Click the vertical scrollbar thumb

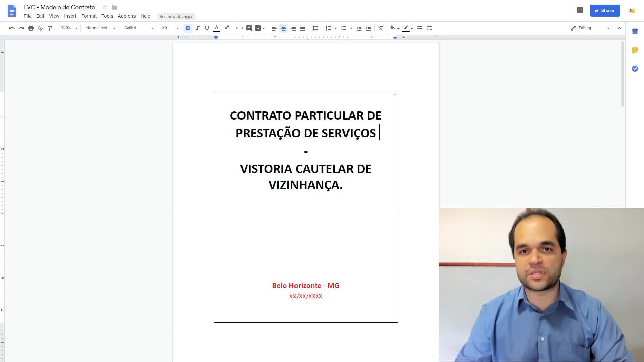tap(623, 74)
